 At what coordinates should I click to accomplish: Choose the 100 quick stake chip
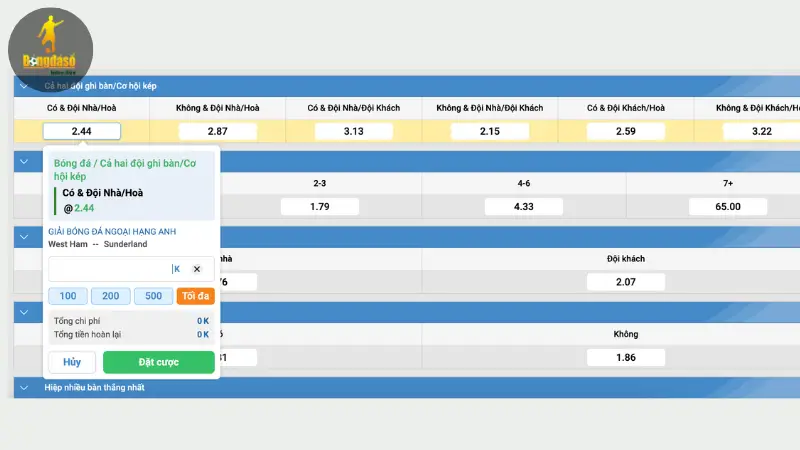tap(68, 296)
